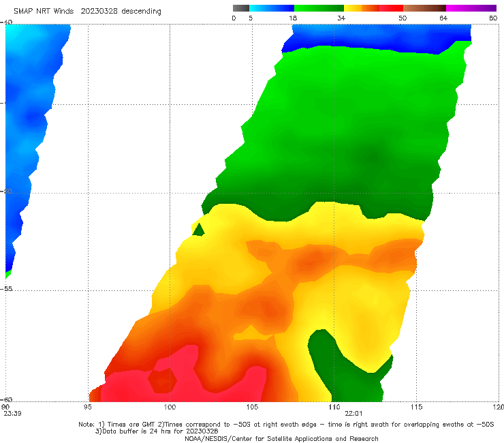Click the color bar label '50'
504x443 pixels.
[403, 18]
